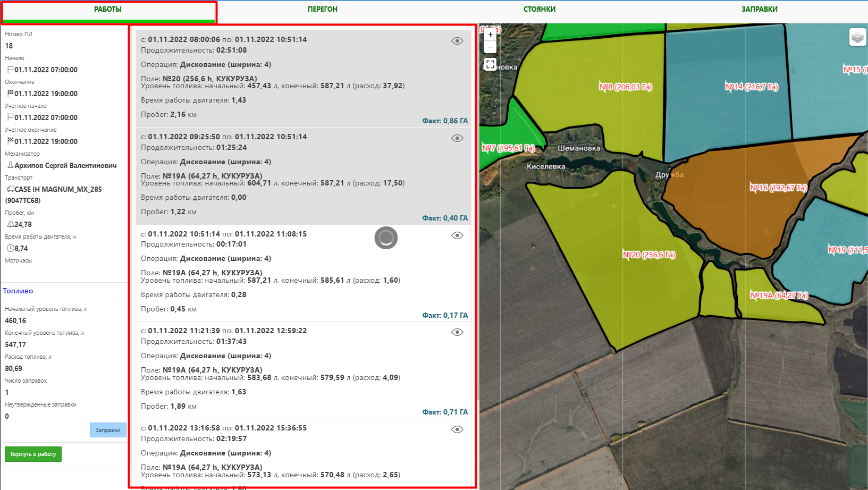Image resolution: width=868 pixels, height=490 pixels.
Task: Click the tractor icon beside CASE IH MAGNUM
Action: (x=10, y=189)
